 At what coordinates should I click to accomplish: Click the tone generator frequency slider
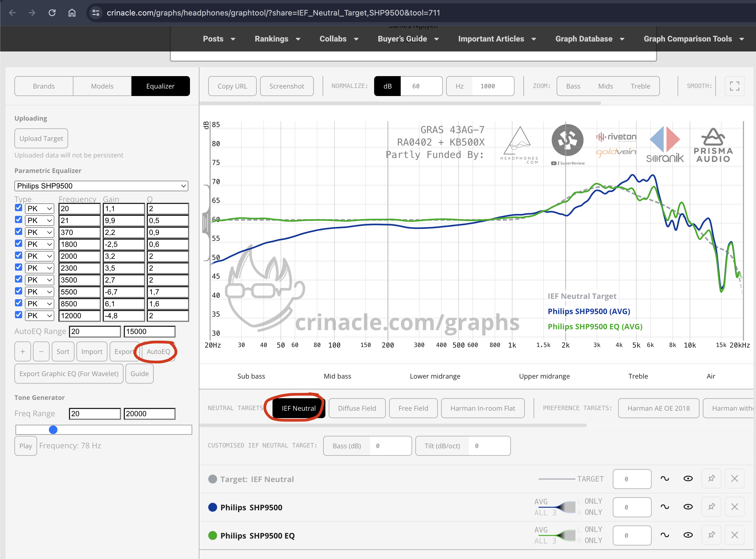point(104,430)
